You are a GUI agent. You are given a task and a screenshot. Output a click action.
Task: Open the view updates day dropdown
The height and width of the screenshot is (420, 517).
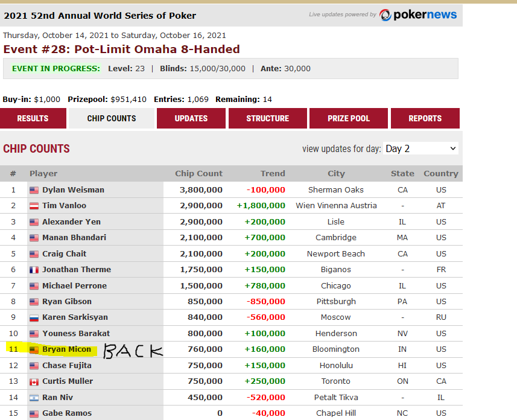(420, 148)
